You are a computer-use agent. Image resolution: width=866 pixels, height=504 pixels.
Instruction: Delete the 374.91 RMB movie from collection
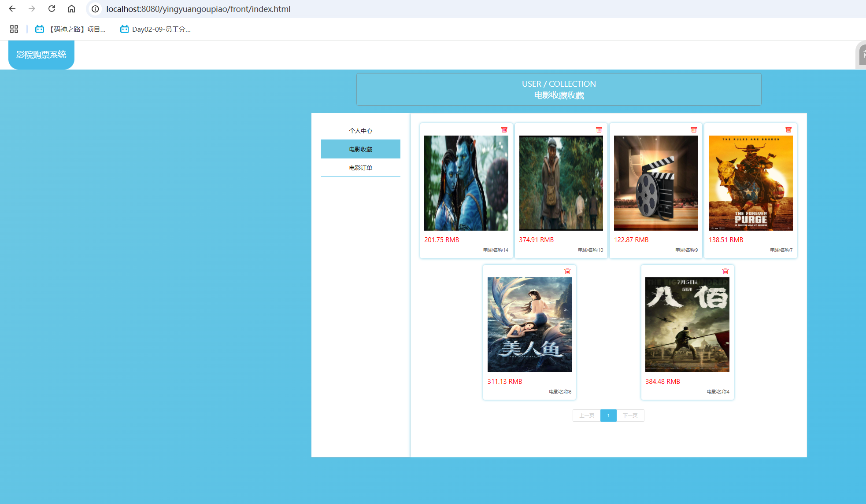(x=599, y=129)
